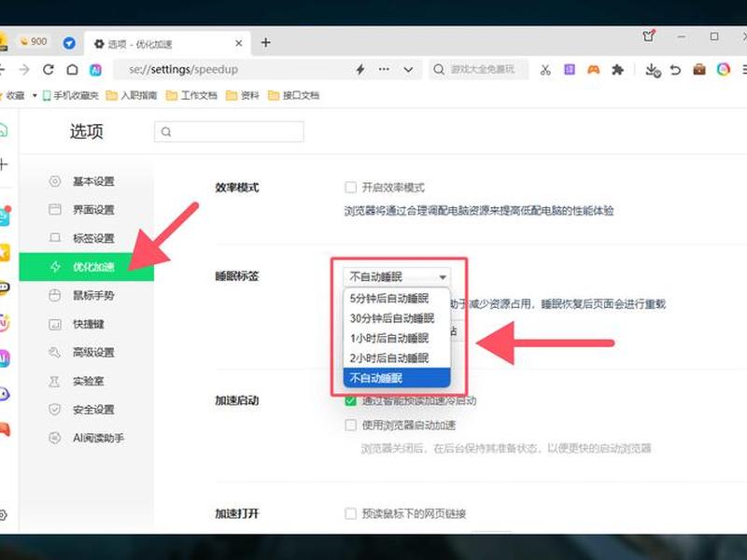The height and width of the screenshot is (560, 747).
Task: Open 工作文档 bookmark folder
Action: [191, 96]
